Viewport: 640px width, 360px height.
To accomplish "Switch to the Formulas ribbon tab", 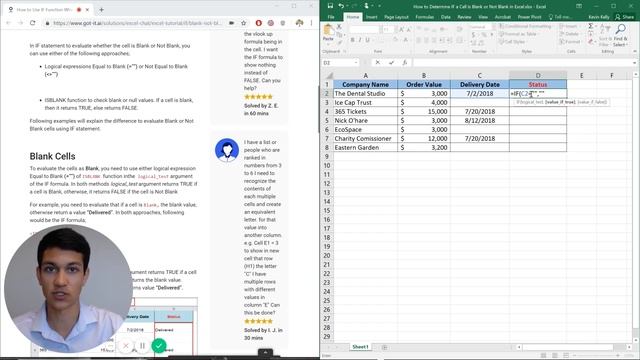I will tap(424, 17).
